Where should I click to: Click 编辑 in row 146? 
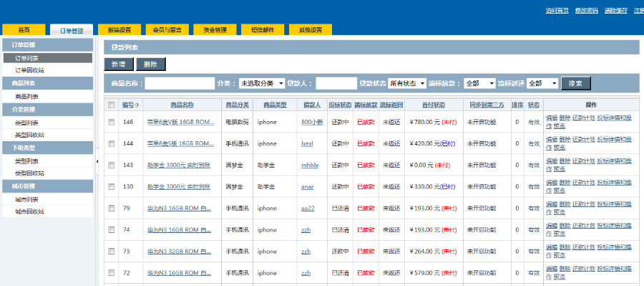[551, 118]
